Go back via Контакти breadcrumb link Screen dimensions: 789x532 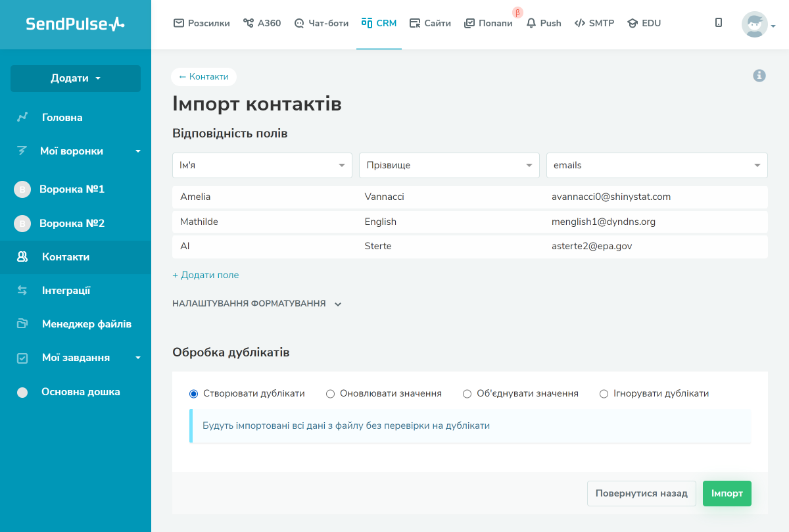tap(204, 77)
